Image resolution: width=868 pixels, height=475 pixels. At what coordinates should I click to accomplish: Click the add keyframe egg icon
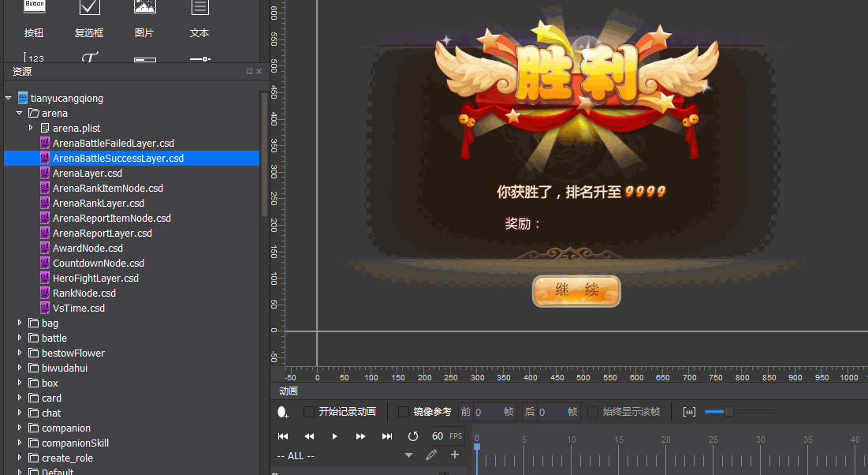coord(283,412)
